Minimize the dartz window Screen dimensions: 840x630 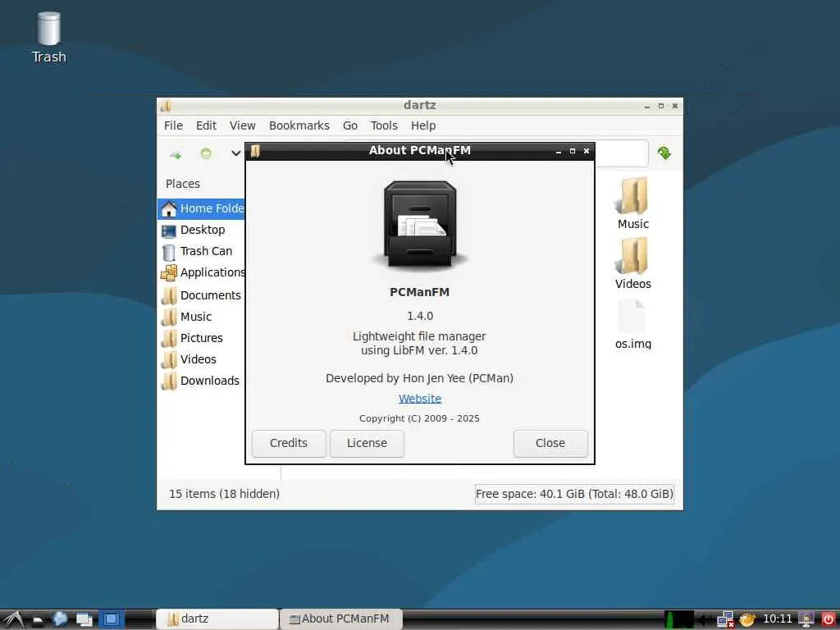point(647,106)
